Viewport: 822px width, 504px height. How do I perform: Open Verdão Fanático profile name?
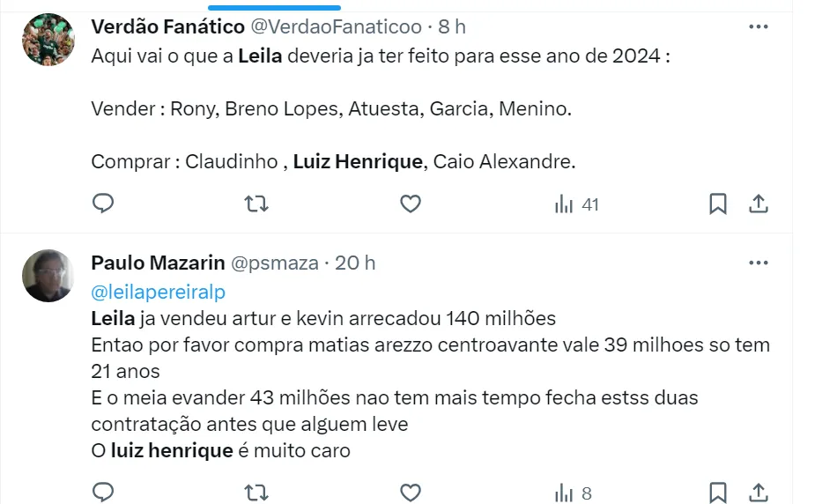(168, 27)
